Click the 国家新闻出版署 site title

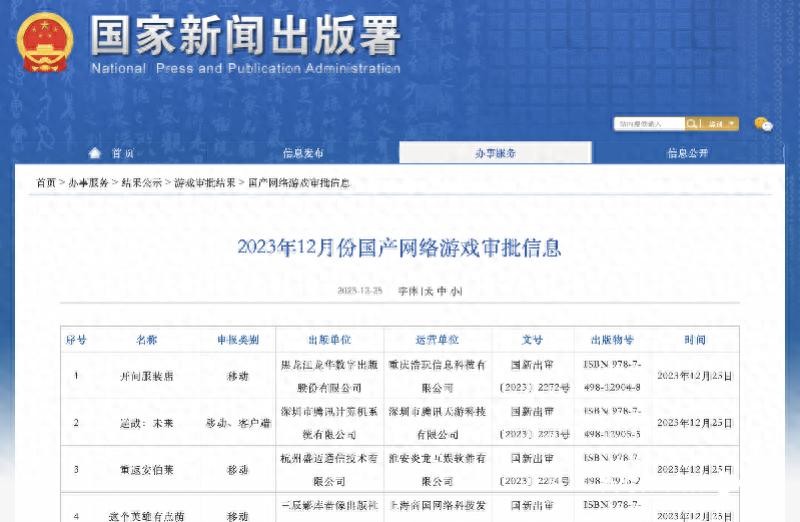click(245, 37)
